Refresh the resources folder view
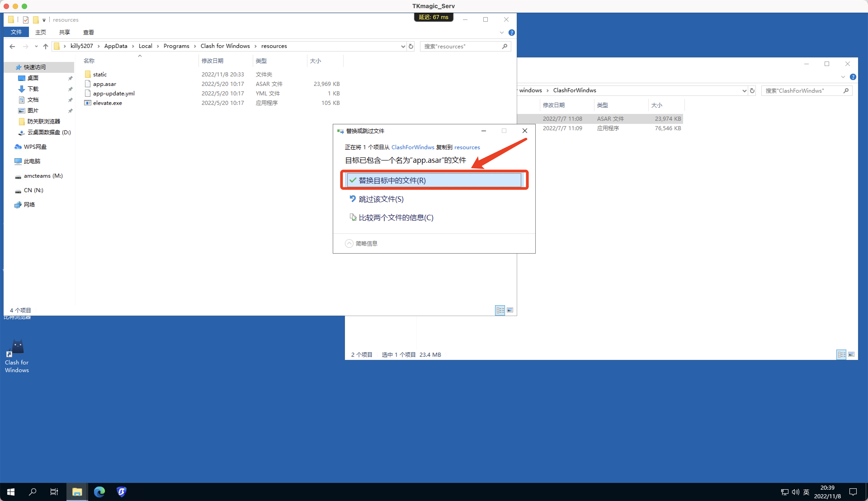Viewport: 868px width, 501px height. point(411,46)
